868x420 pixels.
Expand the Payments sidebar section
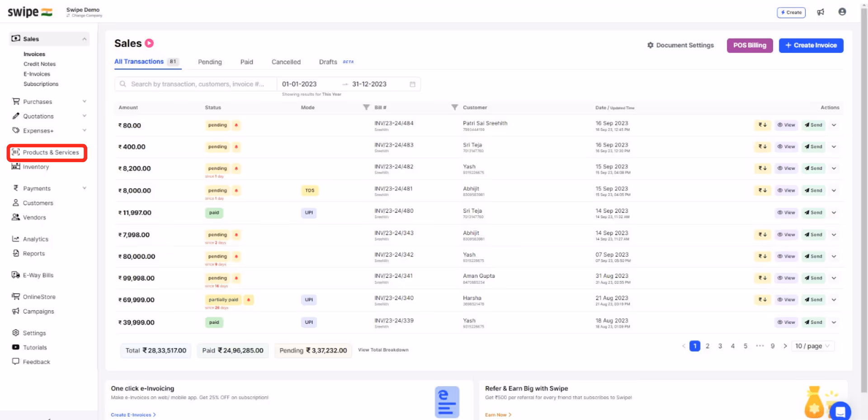[x=84, y=188]
